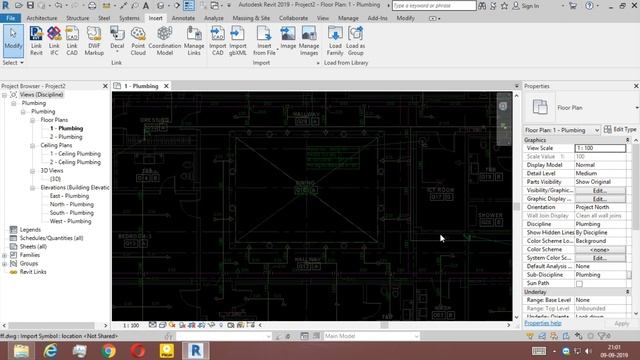
Task: Open Floor Plan: 1 - Plumbing dropdown
Action: pyautogui.click(x=562, y=130)
